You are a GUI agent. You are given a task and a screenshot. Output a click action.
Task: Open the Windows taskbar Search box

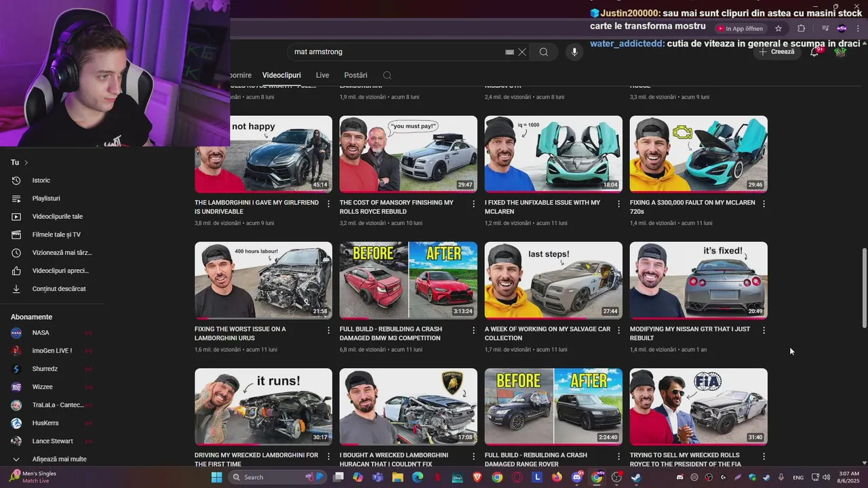pos(277,477)
